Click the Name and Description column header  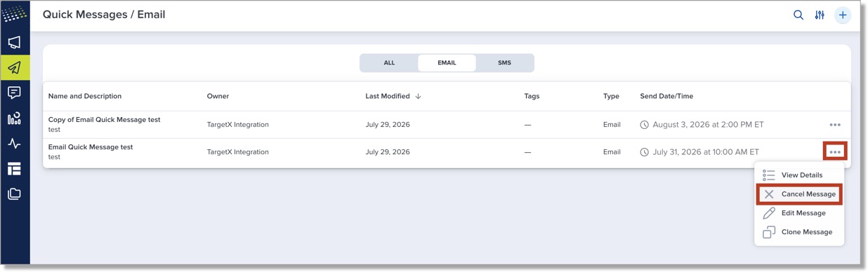[85, 96]
